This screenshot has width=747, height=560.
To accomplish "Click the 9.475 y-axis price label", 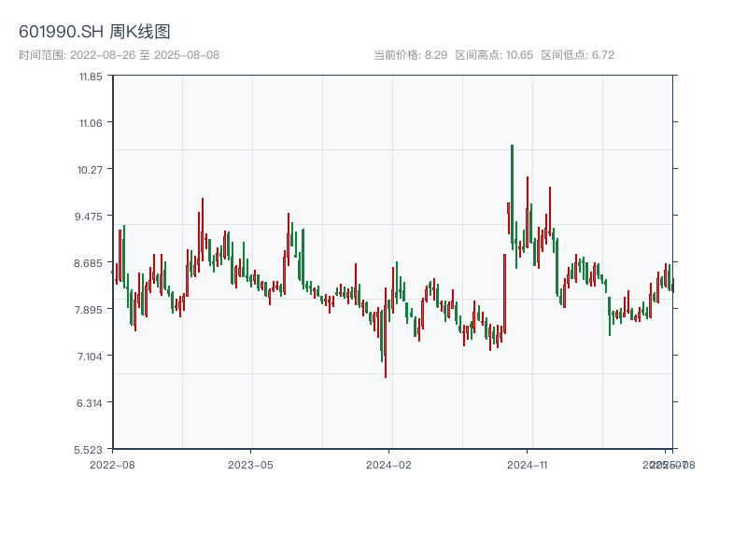I will pos(91,217).
